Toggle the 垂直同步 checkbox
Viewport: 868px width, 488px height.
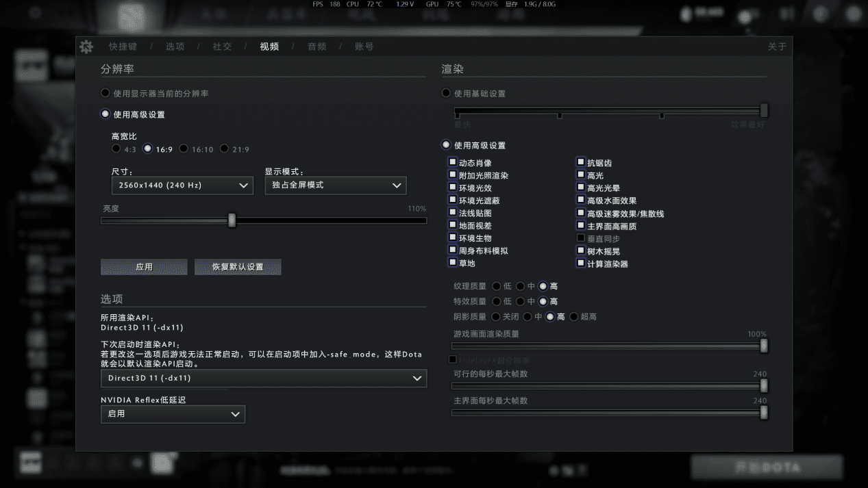point(581,238)
